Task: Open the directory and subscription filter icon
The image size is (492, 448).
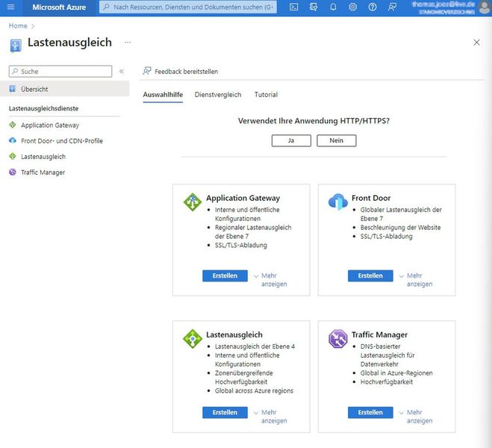Action: [x=314, y=7]
